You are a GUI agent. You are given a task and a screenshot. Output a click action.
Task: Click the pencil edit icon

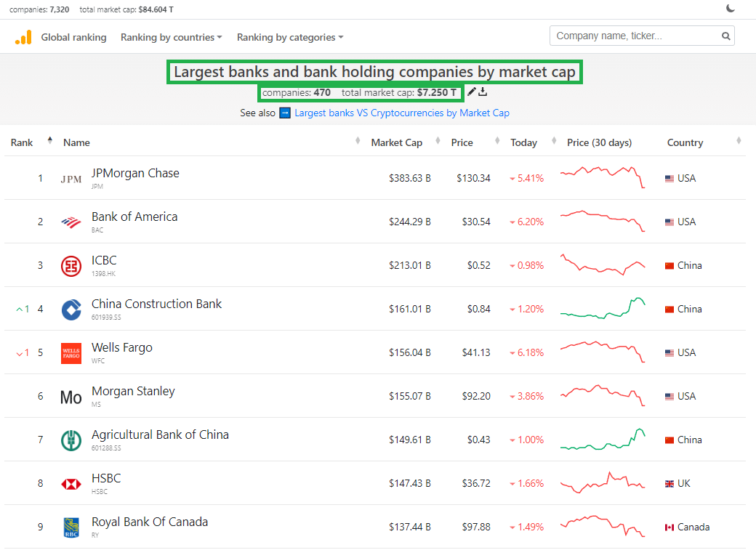point(472,92)
